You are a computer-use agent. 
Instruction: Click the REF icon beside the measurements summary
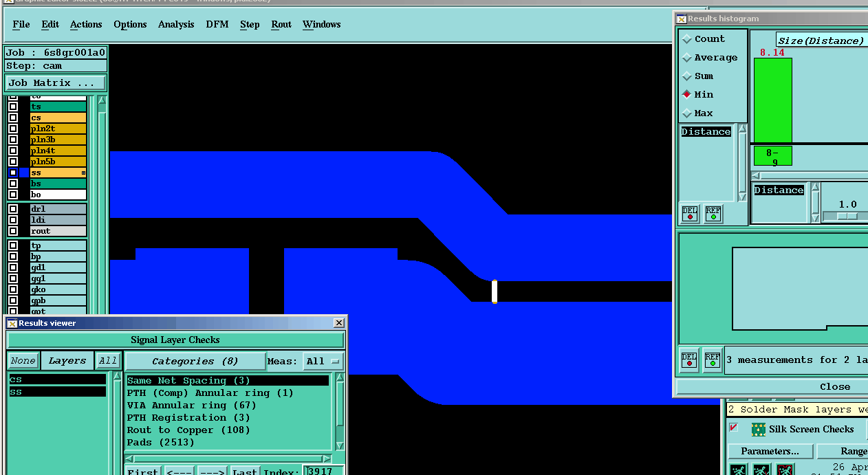pos(713,360)
